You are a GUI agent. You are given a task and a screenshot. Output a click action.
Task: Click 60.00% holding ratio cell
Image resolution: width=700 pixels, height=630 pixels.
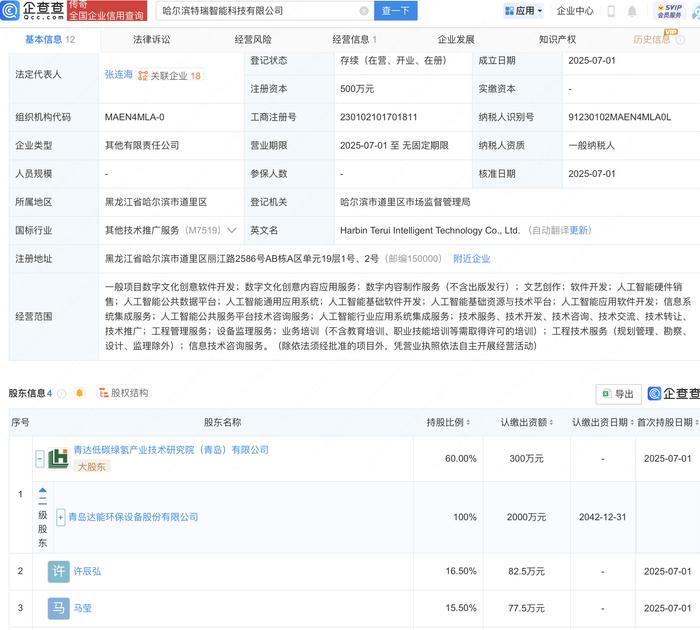(x=461, y=459)
